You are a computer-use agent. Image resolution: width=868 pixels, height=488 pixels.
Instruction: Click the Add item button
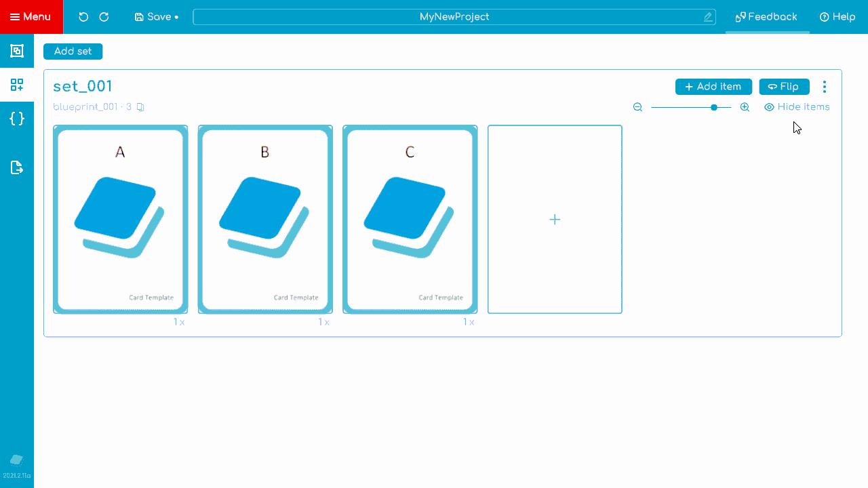click(x=713, y=87)
